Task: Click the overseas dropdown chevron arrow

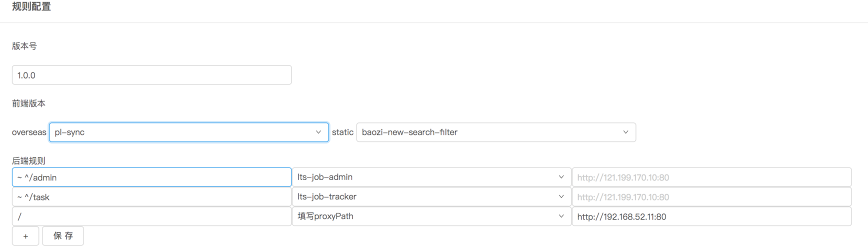Action: click(x=318, y=132)
